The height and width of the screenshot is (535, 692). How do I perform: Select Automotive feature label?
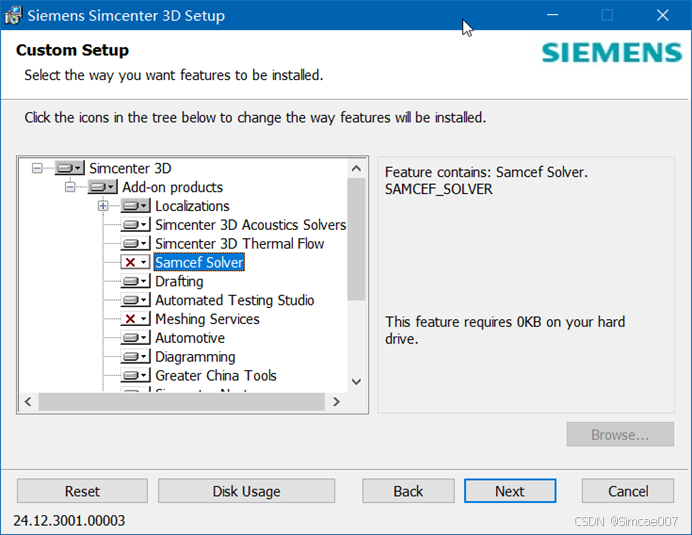point(190,338)
